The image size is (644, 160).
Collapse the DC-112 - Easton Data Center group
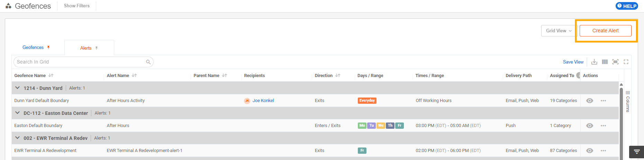pyautogui.click(x=17, y=113)
